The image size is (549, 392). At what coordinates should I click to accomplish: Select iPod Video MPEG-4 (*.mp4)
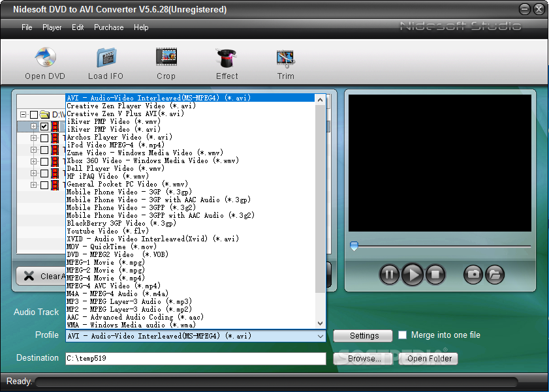click(191, 145)
